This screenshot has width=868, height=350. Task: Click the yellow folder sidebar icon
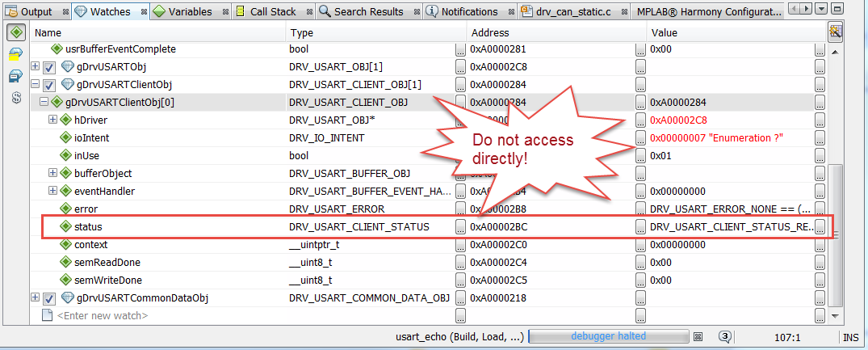coord(15,55)
